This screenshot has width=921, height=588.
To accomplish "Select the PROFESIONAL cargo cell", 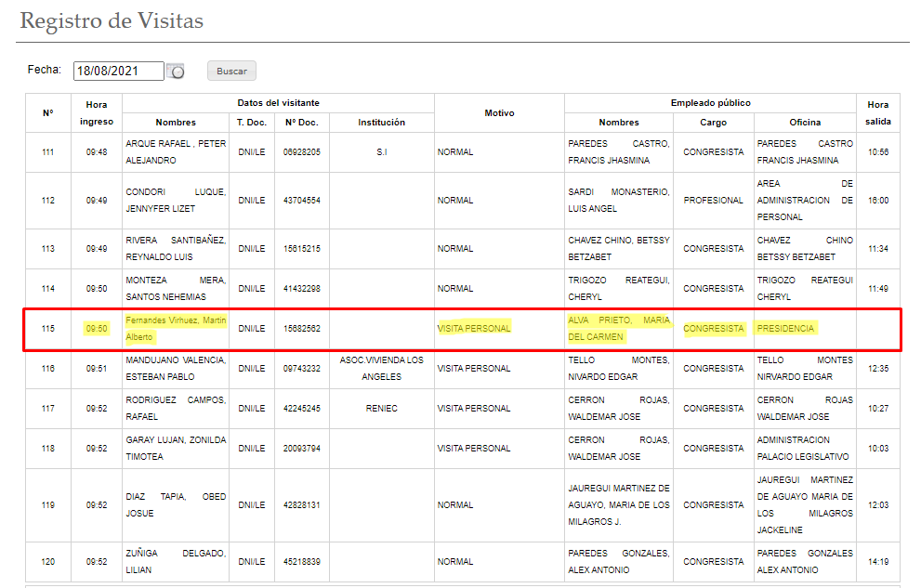I will click(713, 201).
